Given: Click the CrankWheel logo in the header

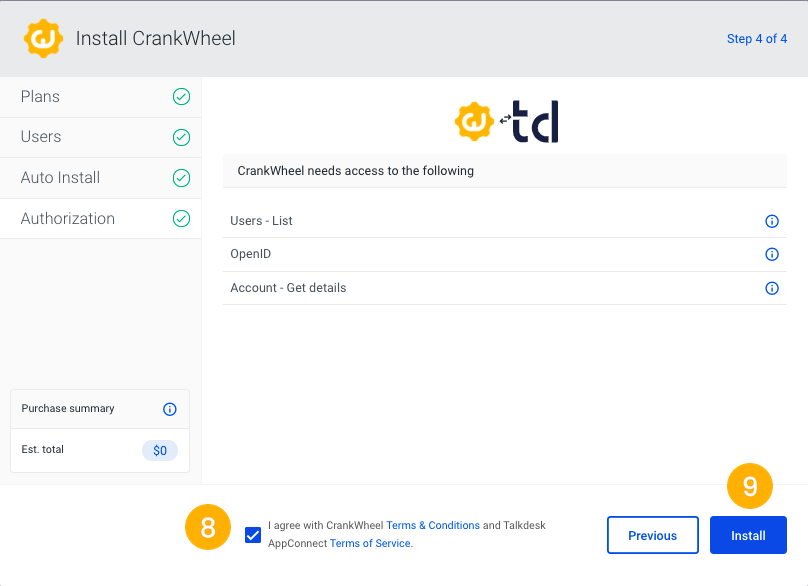Looking at the screenshot, I should [43, 38].
